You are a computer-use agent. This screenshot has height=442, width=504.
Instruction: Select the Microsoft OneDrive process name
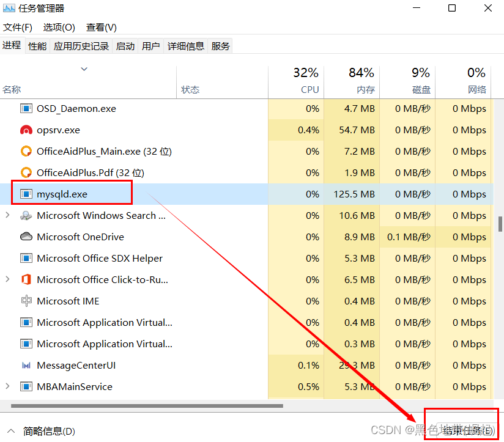(x=80, y=237)
